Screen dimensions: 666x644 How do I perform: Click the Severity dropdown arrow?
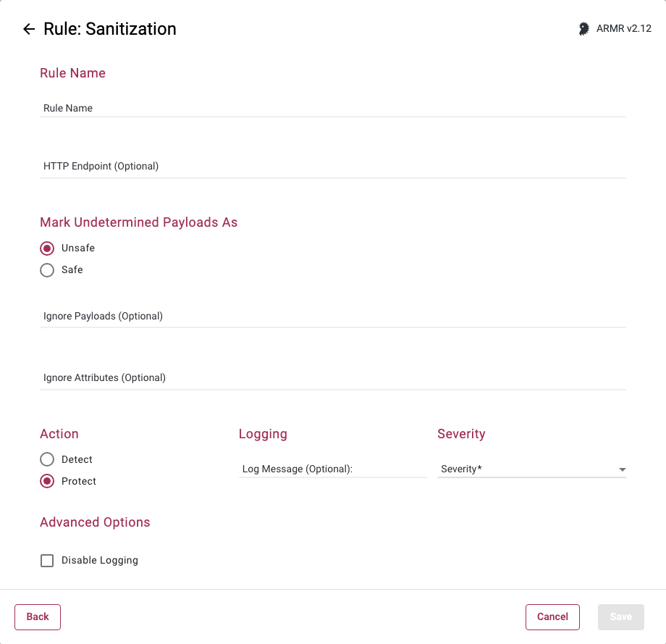point(622,470)
